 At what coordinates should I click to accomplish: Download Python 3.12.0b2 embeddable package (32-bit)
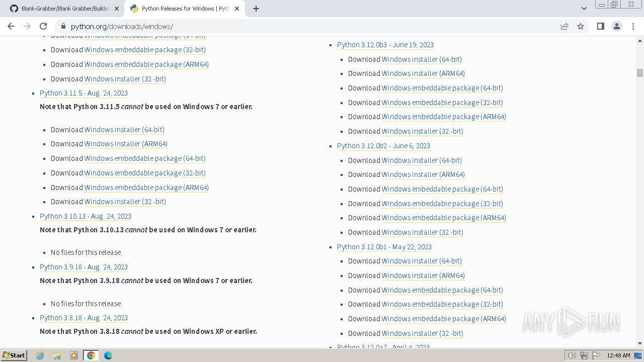[442, 204]
